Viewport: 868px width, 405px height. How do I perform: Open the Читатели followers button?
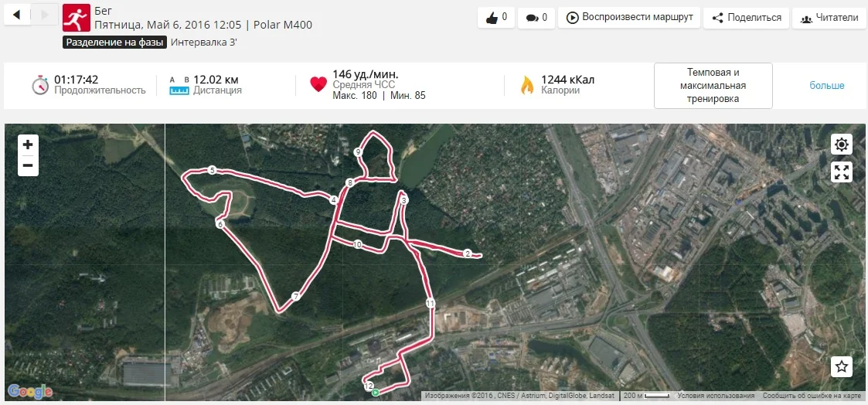(829, 18)
